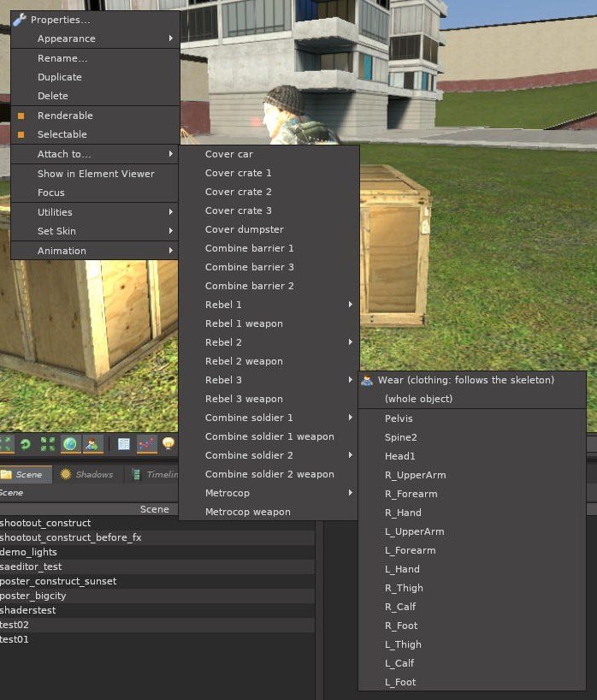Select the Spine2 bone
597x700 pixels.
472,437
